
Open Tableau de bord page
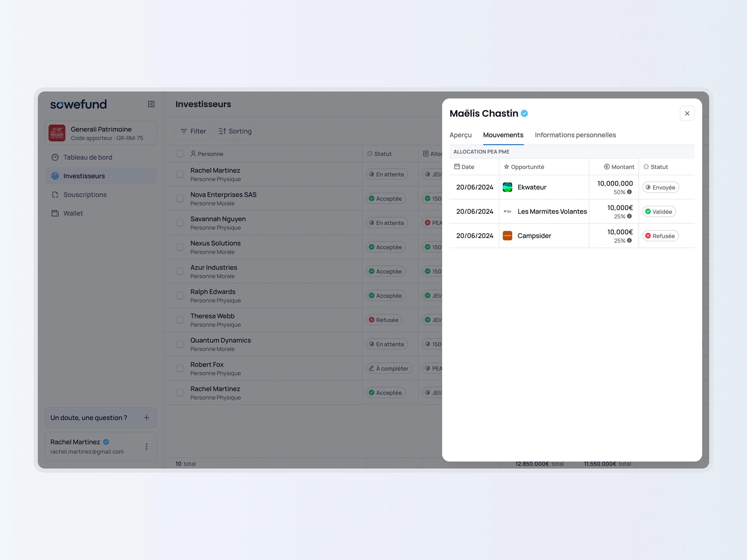tap(88, 157)
